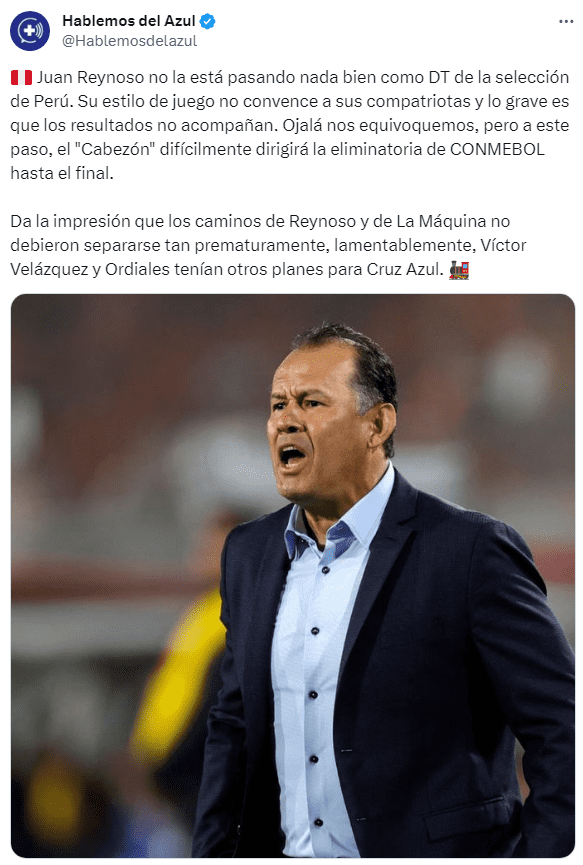Click the blue verified checkmark badge
583x865 pixels.
pos(207,22)
